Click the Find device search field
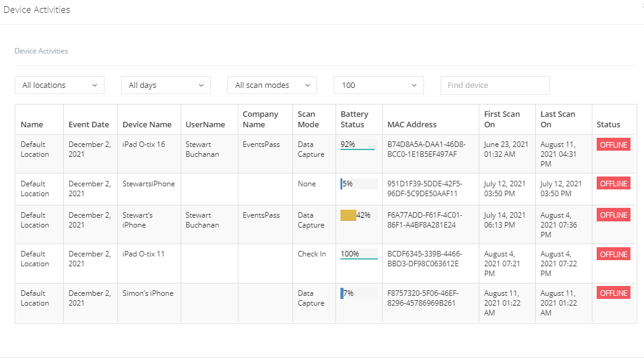Screen dimensions: 644x361 point(495,85)
